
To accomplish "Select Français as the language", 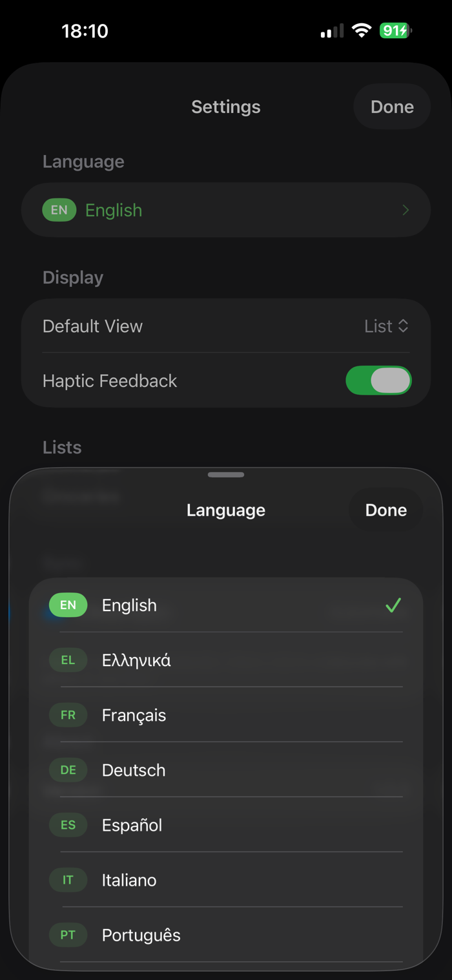I will pos(226,715).
